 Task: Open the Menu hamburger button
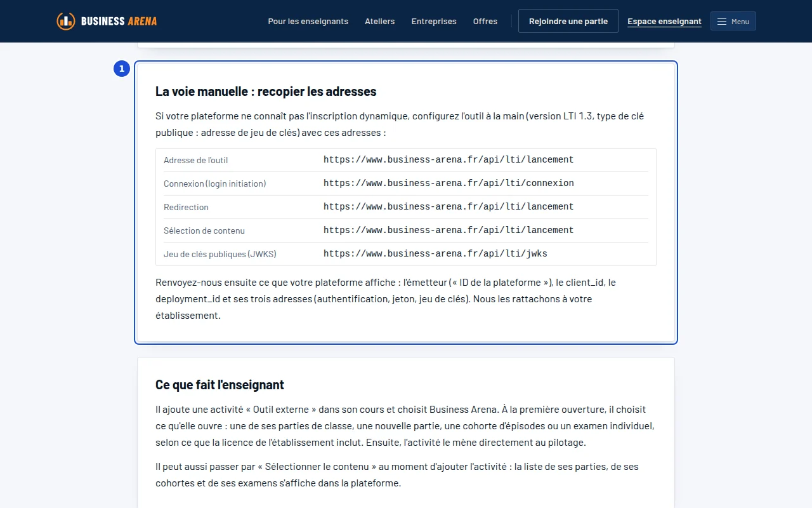(733, 22)
